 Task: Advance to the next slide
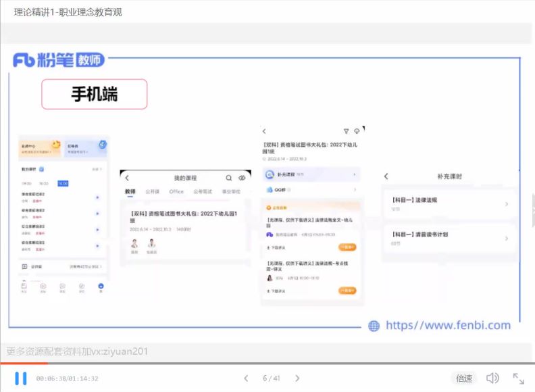tap(297, 378)
